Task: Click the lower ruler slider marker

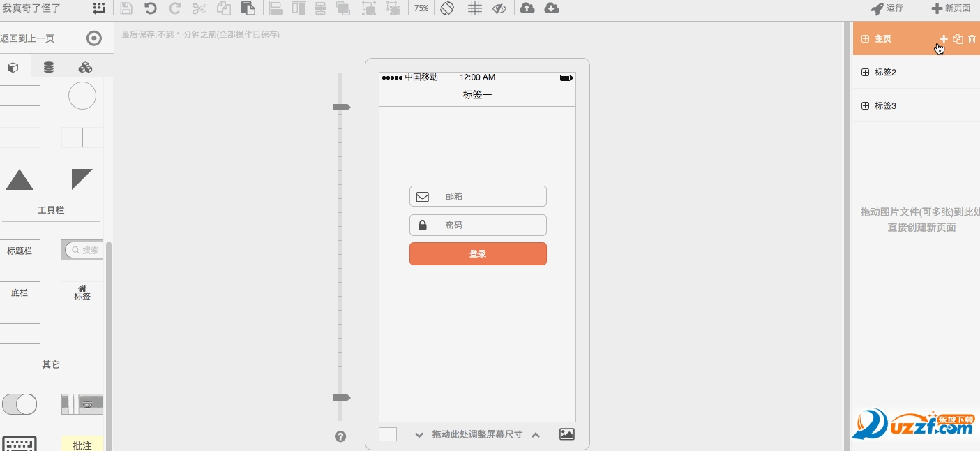Action: (x=341, y=397)
